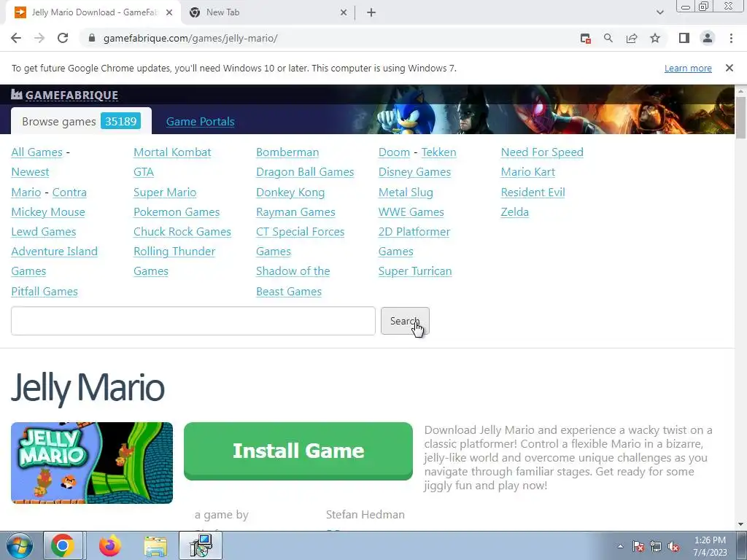Image resolution: width=747 pixels, height=560 pixels.
Task: Go to Mortal Kombat games
Action: pos(172,152)
